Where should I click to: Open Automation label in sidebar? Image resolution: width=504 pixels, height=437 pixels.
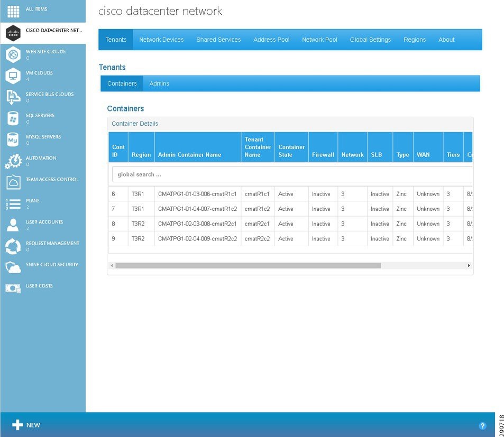[x=41, y=158]
